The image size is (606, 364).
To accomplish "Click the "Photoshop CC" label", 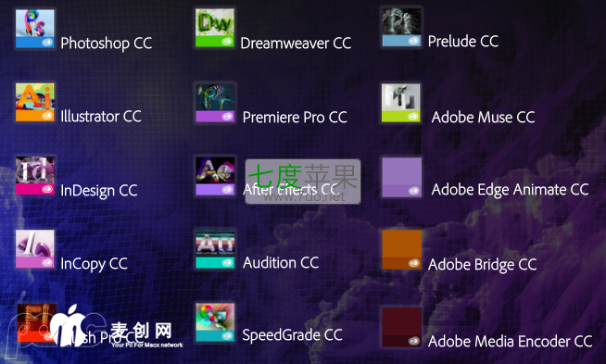I will 107,44.
